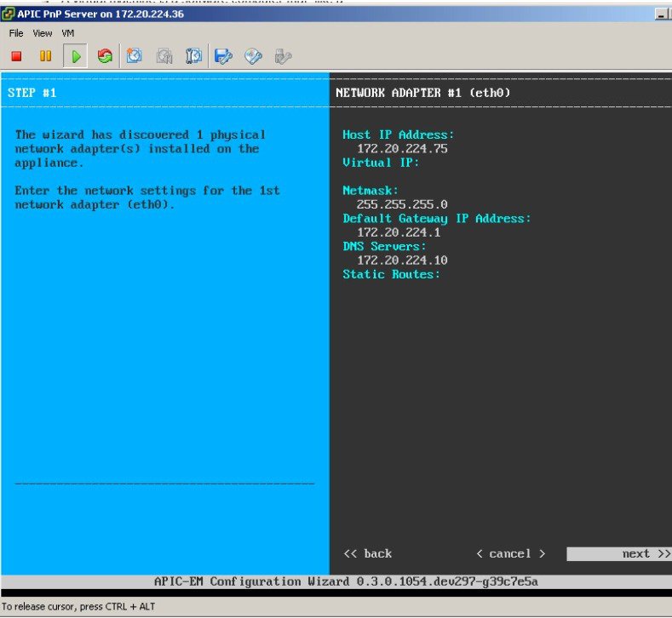The image size is (672, 618).
Task: Click the red Power Off stop icon
Action: point(17,56)
